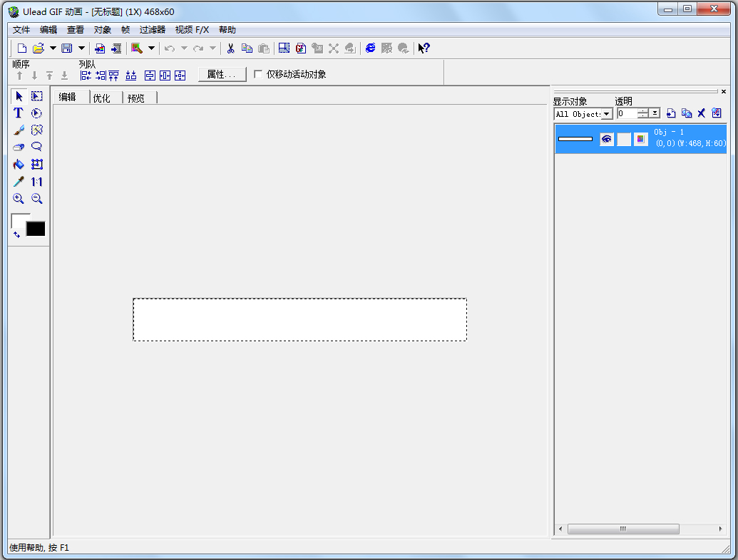Switch to the 优化 tab

(x=102, y=98)
